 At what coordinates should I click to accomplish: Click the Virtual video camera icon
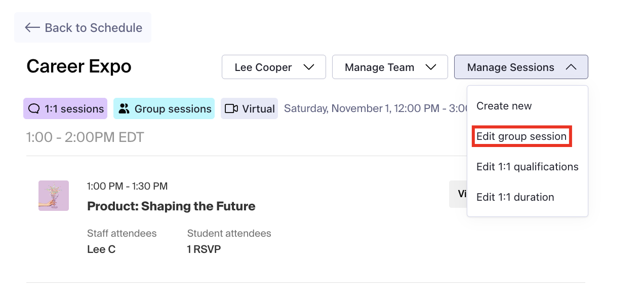coord(231,108)
